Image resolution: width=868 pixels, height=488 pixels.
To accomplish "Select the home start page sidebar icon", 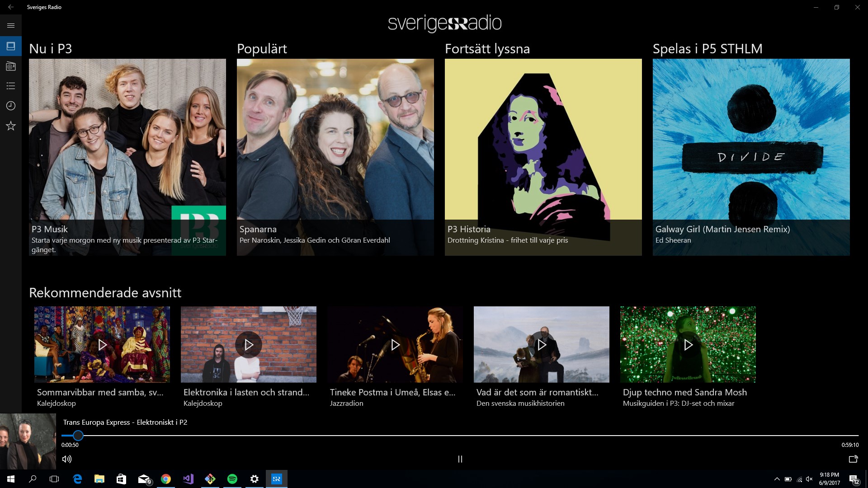I will point(11,46).
